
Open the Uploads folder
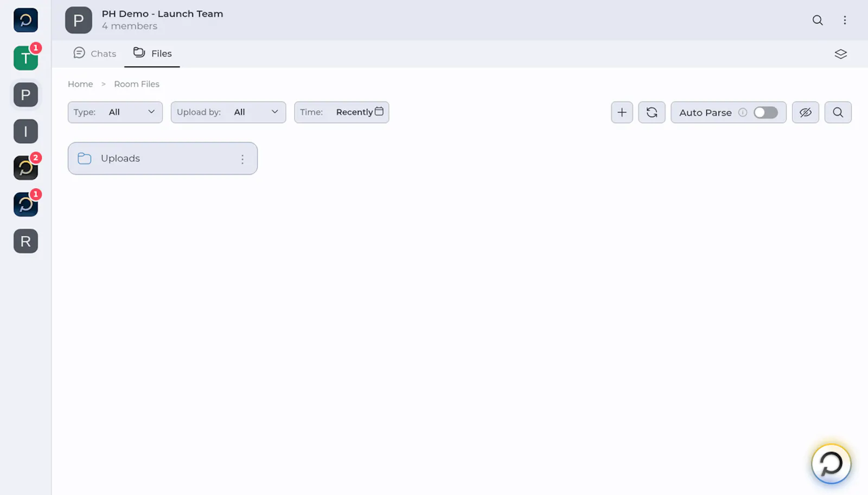pos(163,158)
